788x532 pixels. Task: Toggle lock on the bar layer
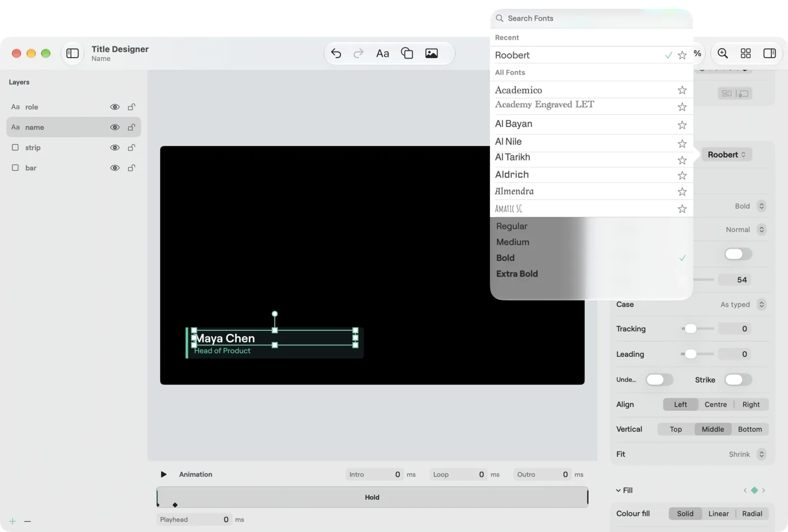point(131,168)
